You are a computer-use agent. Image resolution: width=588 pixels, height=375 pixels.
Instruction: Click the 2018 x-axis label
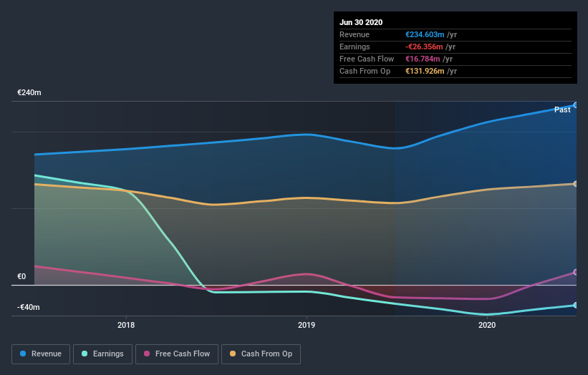[126, 325]
